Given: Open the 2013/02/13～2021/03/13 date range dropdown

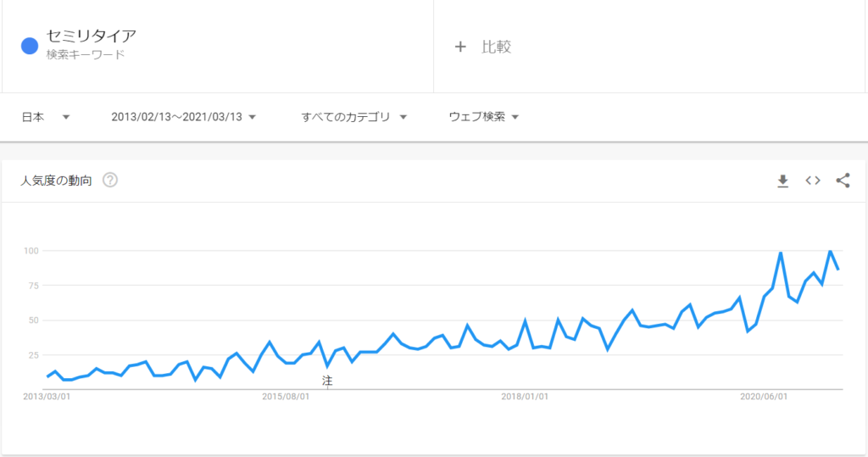Looking at the screenshot, I should 183,117.
